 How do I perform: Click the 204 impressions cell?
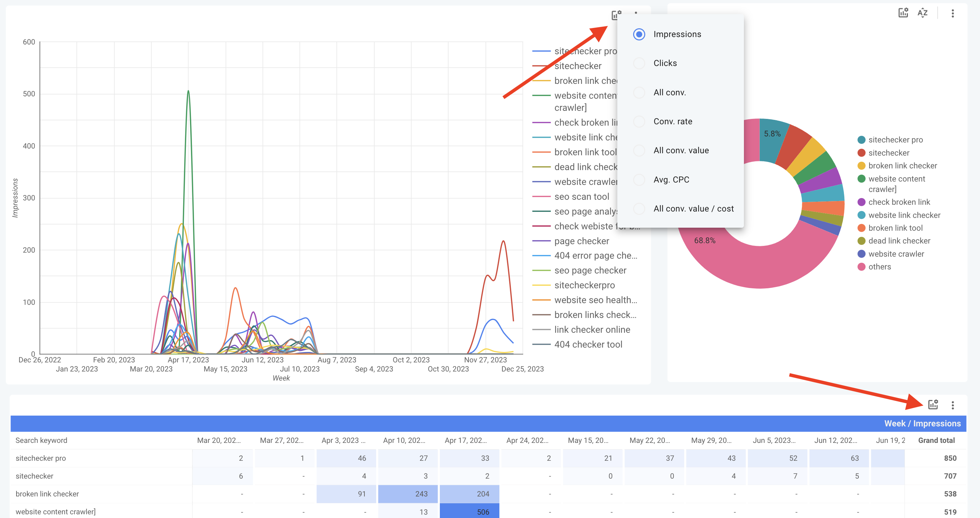(469, 494)
